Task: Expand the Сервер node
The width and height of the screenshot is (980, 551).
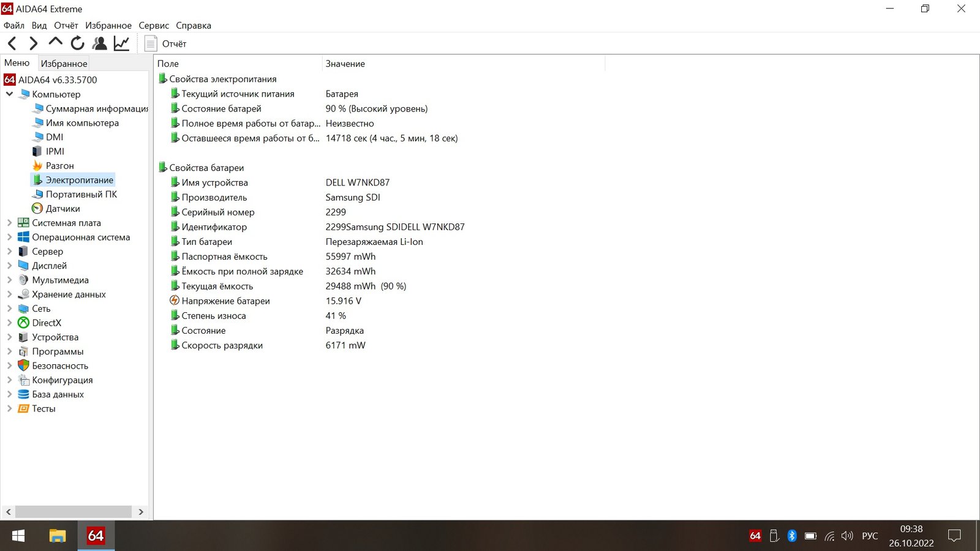Action: [9, 252]
